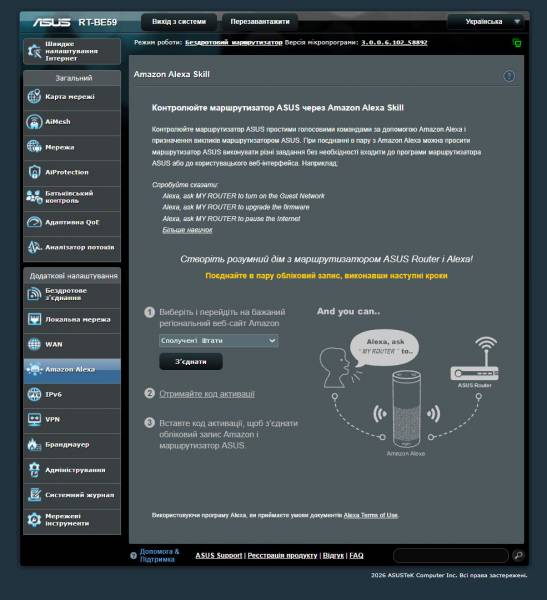Open Карта мережі menu item
547x600 pixels.
[x=72, y=96]
